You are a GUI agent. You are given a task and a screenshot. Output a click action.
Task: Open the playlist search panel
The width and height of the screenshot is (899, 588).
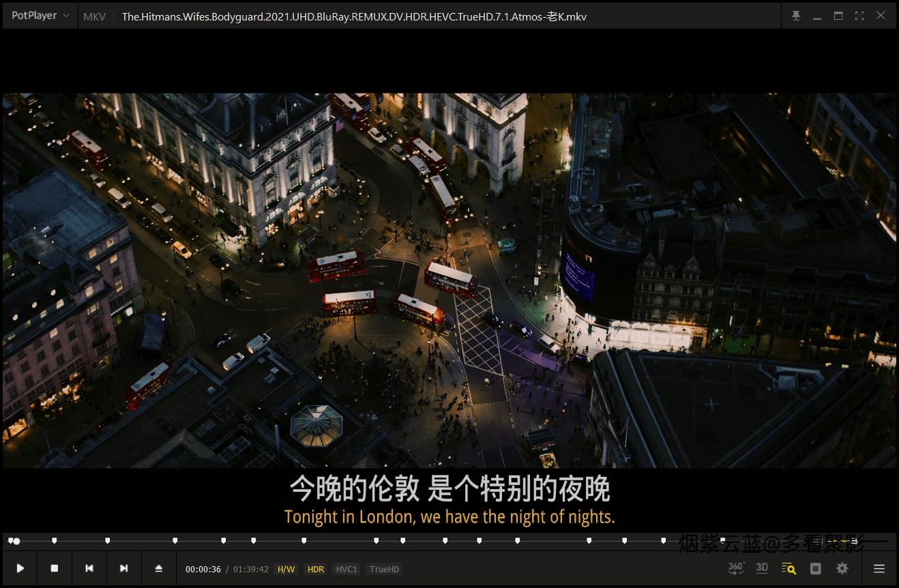pos(788,568)
